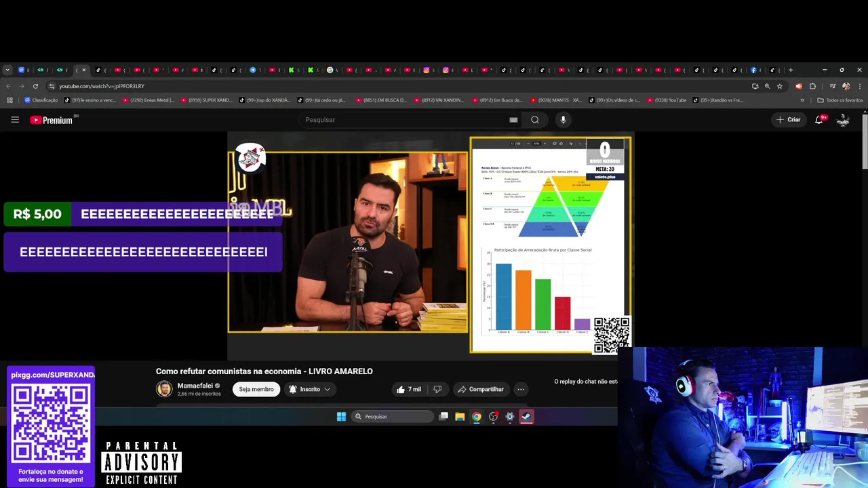The image size is (868, 488).
Task: Open the Classificação bookmark
Action: 41,100
